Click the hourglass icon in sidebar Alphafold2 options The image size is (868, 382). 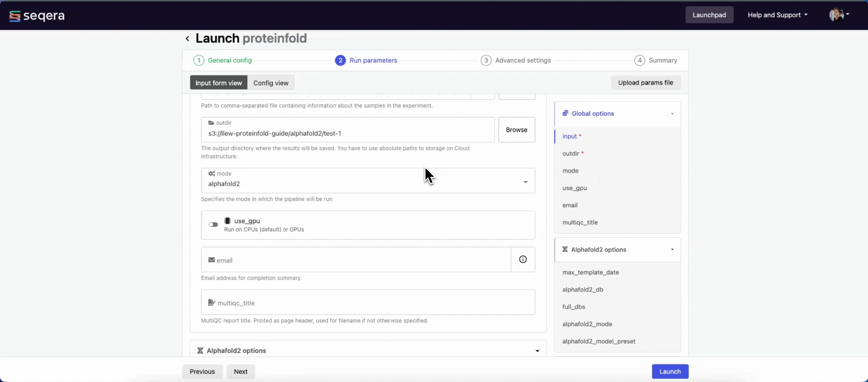(x=565, y=249)
